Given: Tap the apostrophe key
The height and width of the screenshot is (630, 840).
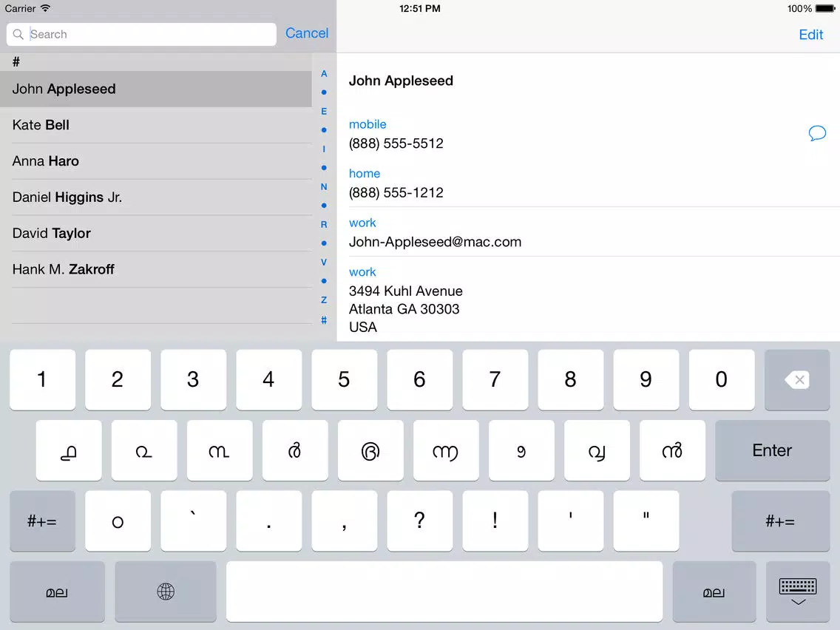Looking at the screenshot, I should 571,521.
